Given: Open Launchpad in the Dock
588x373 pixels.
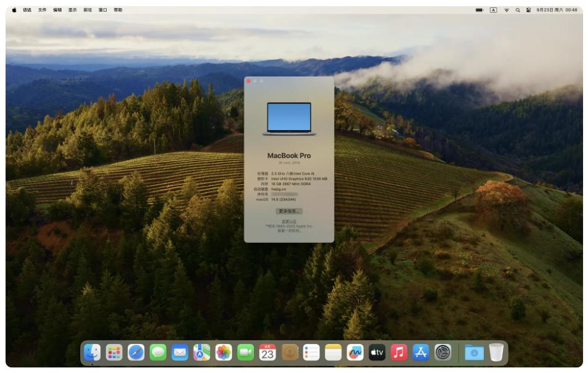Looking at the screenshot, I should pyautogui.click(x=114, y=353).
